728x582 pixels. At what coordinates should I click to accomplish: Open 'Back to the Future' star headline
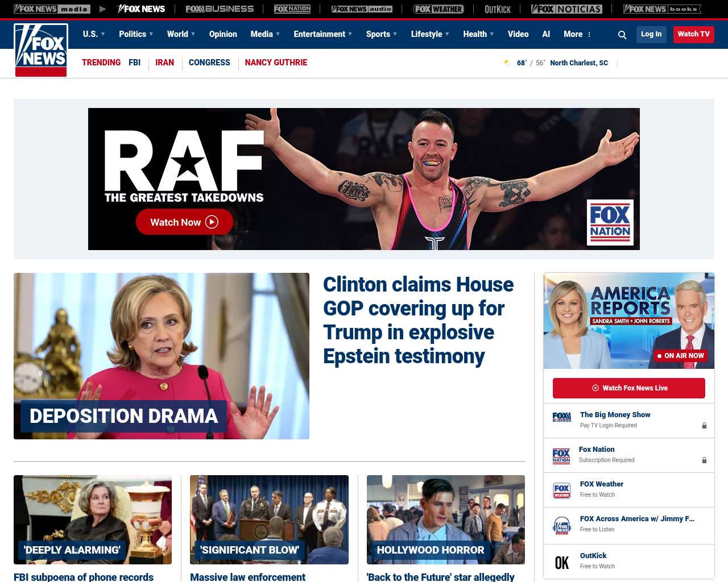[441, 577]
